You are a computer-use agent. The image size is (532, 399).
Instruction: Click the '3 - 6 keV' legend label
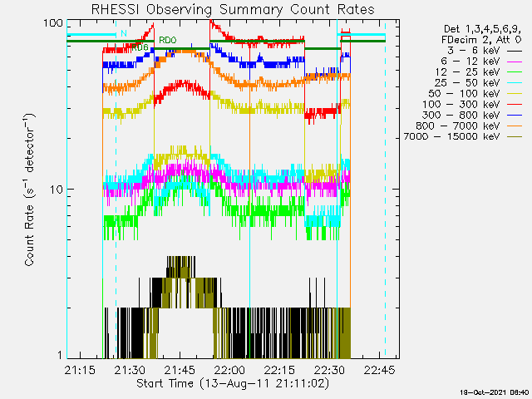click(473, 51)
